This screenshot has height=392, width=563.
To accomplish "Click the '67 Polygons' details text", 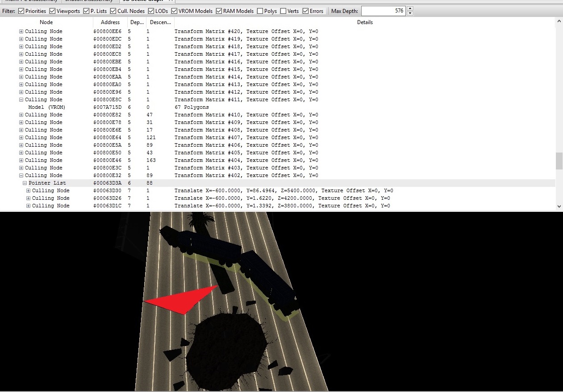I will 192,107.
